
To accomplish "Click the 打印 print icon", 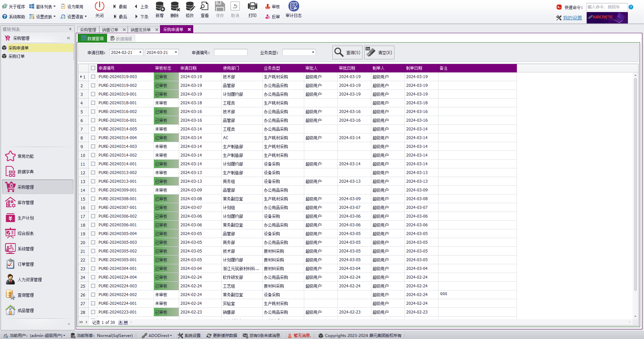I will [253, 7].
